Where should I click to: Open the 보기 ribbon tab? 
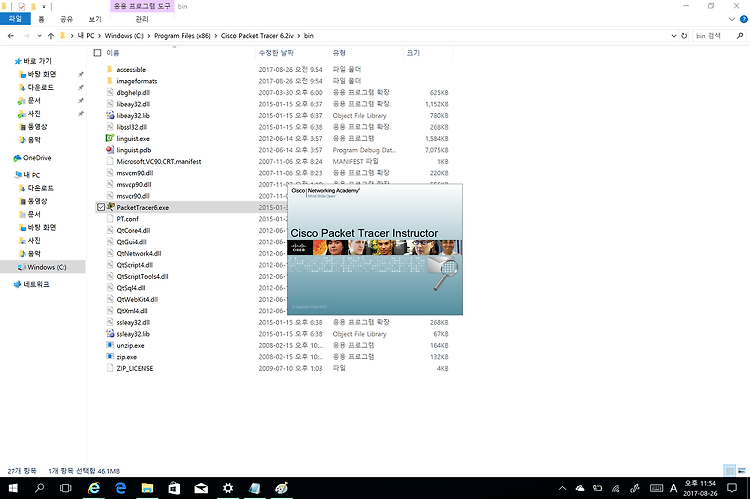(x=95, y=19)
